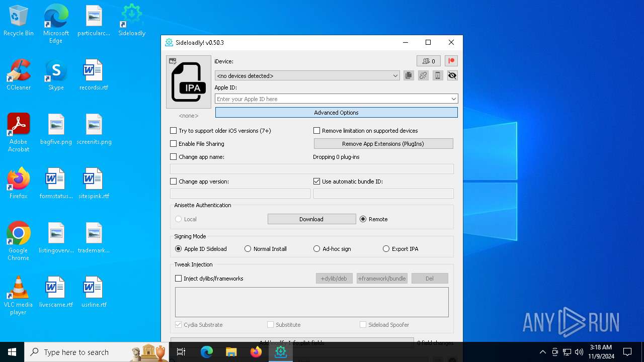644x362 pixels.
Task: Select the listingoverv image file on desktop
Action: (x=56, y=238)
